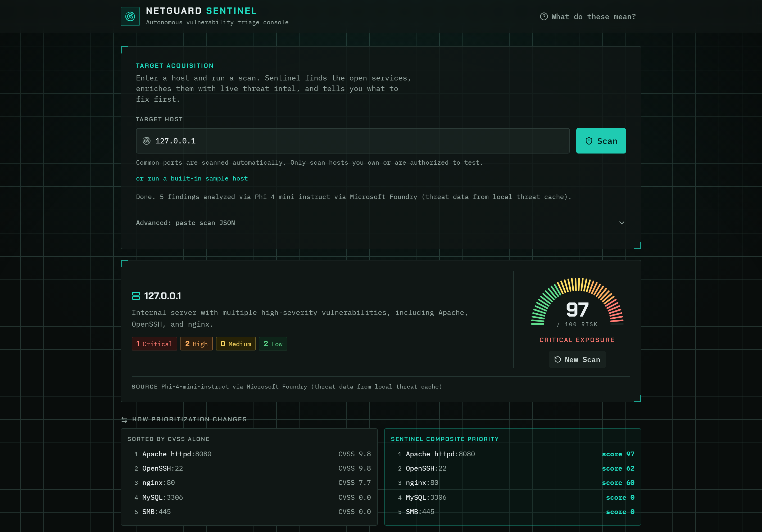Focus the target host input showing 127.0.0.1
Image resolution: width=762 pixels, height=532 pixels.
coord(353,141)
